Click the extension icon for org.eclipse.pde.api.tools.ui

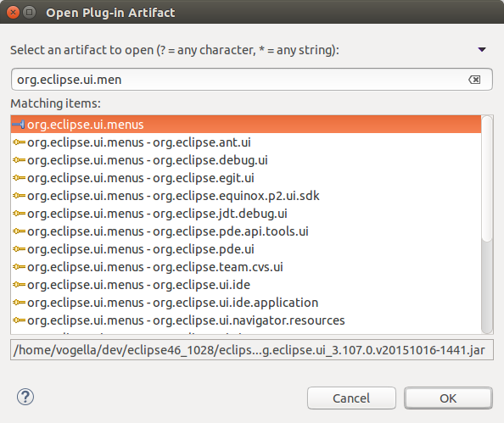19,231
